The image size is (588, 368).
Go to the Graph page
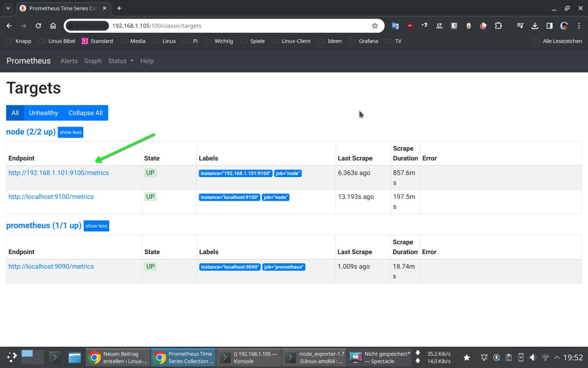point(92,61)
